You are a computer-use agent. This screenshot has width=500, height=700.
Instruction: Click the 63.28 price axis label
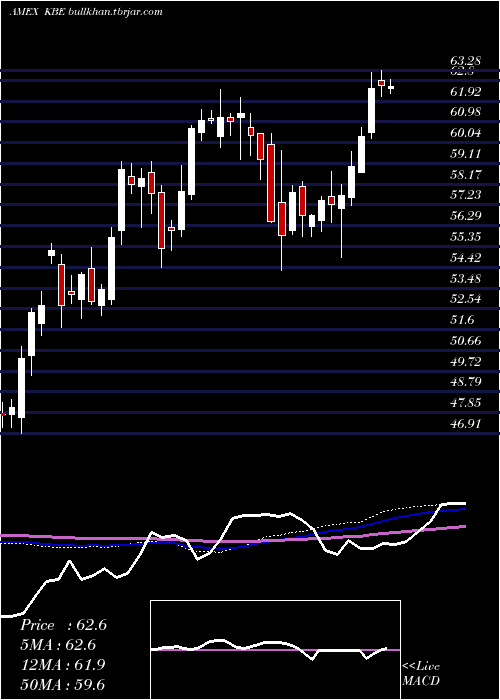click(x=466, y=60)
